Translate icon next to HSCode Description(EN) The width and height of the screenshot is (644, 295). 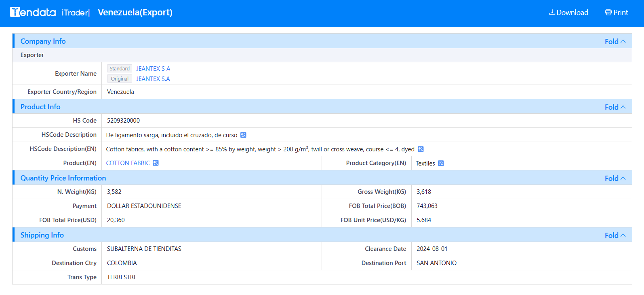[x=421, y=149]
